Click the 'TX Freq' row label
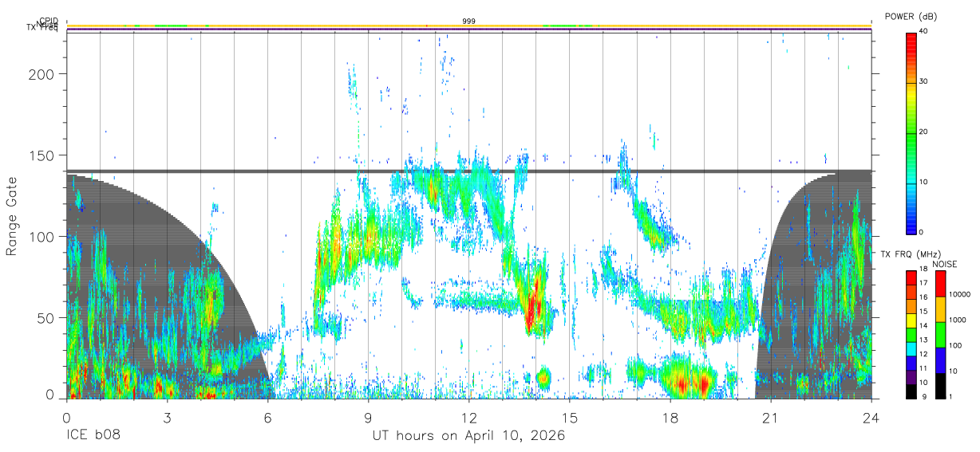This screenshot has width=980, height=452. pyautogui.click(x=43, y=28)
